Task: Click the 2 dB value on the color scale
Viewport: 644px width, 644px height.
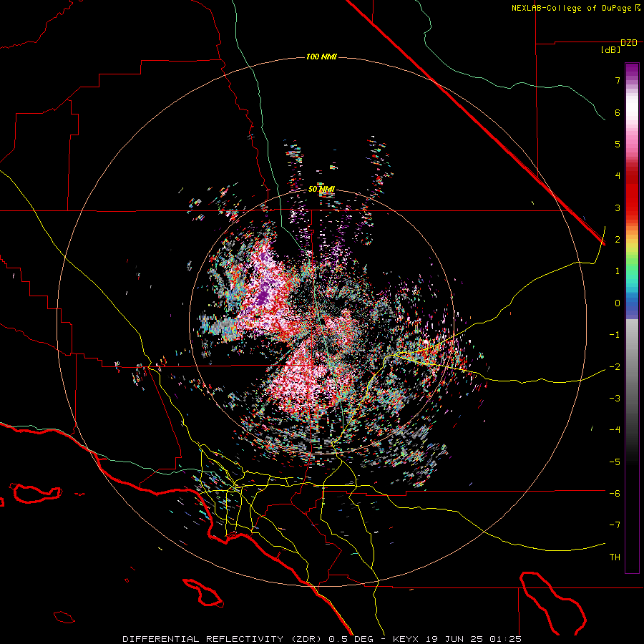Action: click(618, 240)
